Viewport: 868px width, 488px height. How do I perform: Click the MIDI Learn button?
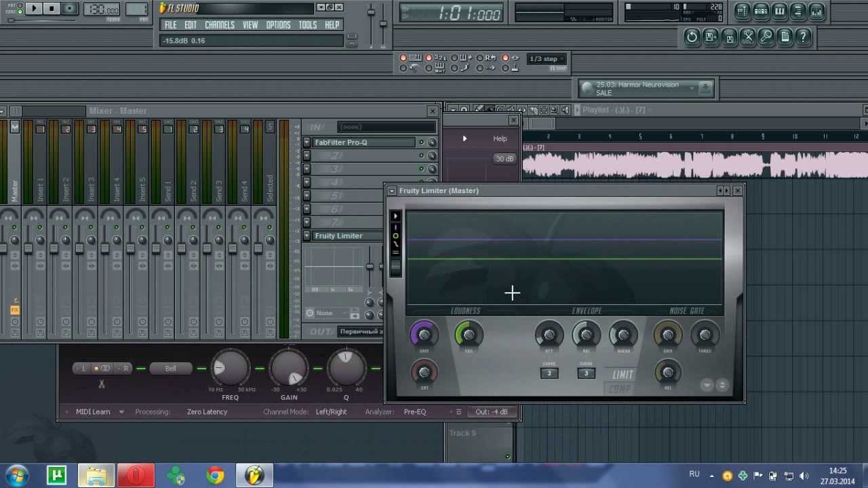pos(93,411)
